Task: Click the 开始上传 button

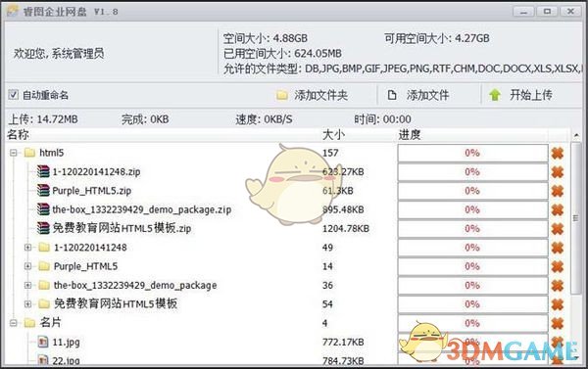Action: tap(520, 95)
